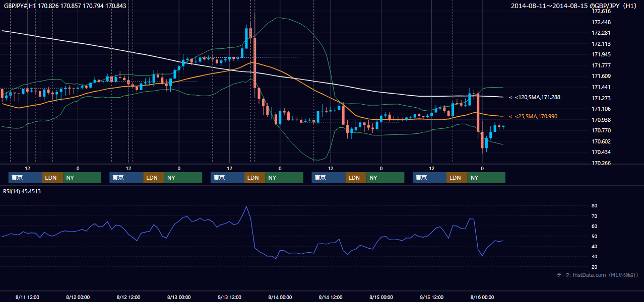Click price axis value 171.777
644x302 pixels.
(601, 65)
